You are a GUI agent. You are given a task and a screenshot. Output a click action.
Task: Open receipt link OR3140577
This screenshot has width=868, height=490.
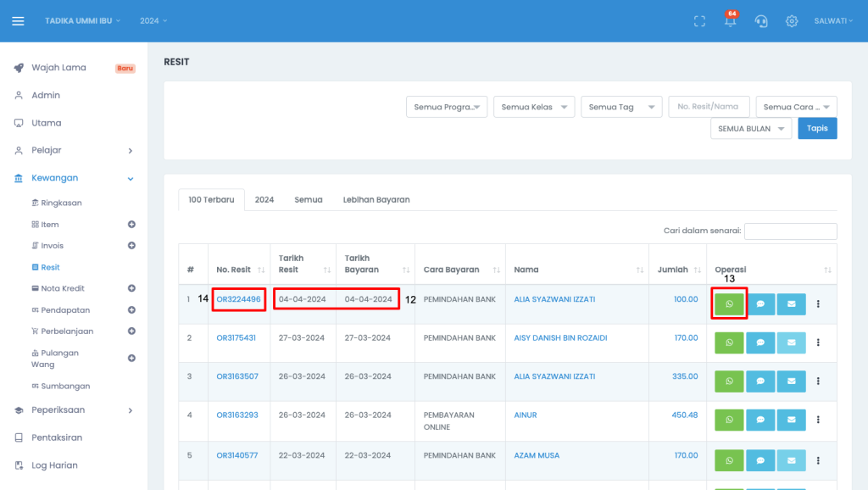(x=236, y=455)
